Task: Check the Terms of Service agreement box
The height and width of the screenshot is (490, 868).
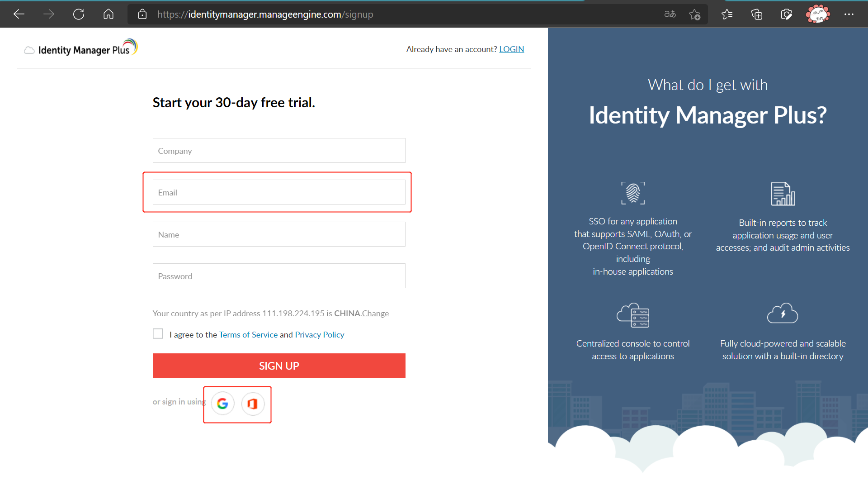Action: coord(158,334)
